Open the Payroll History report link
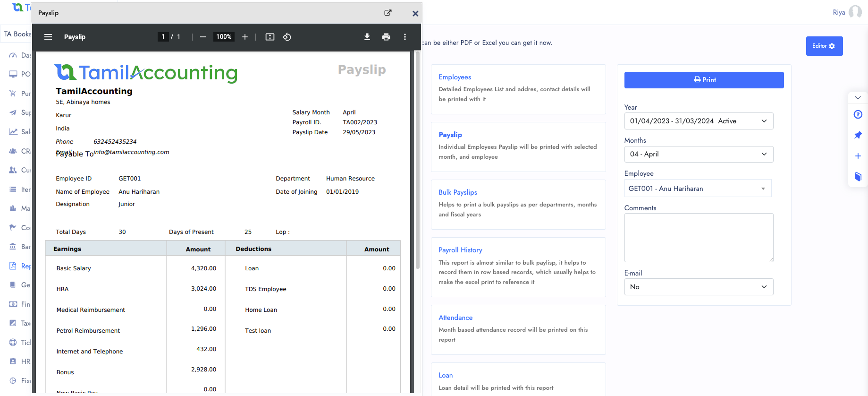 pos(460,250)
